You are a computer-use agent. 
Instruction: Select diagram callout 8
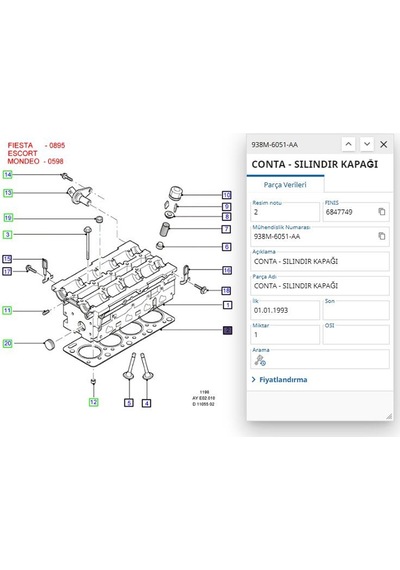(227, 217)
